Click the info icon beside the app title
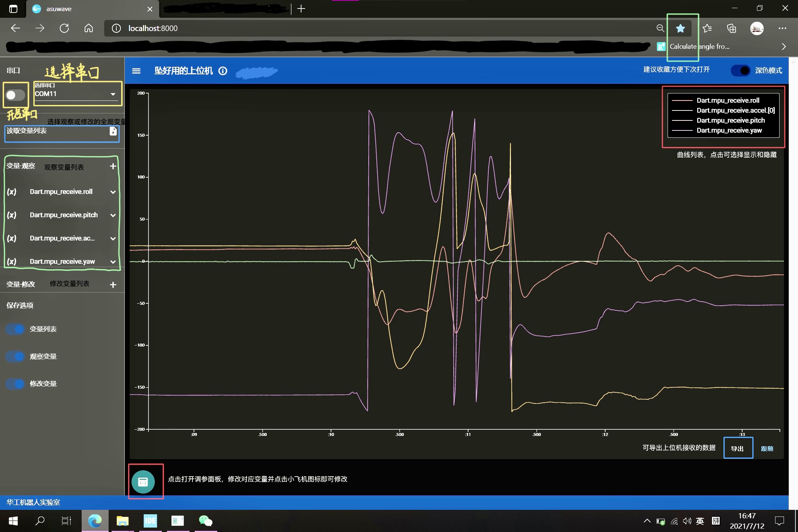 pos(223,71)
